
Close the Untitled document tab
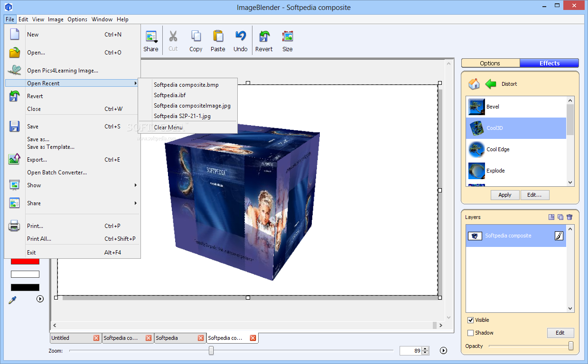(96, 338)
